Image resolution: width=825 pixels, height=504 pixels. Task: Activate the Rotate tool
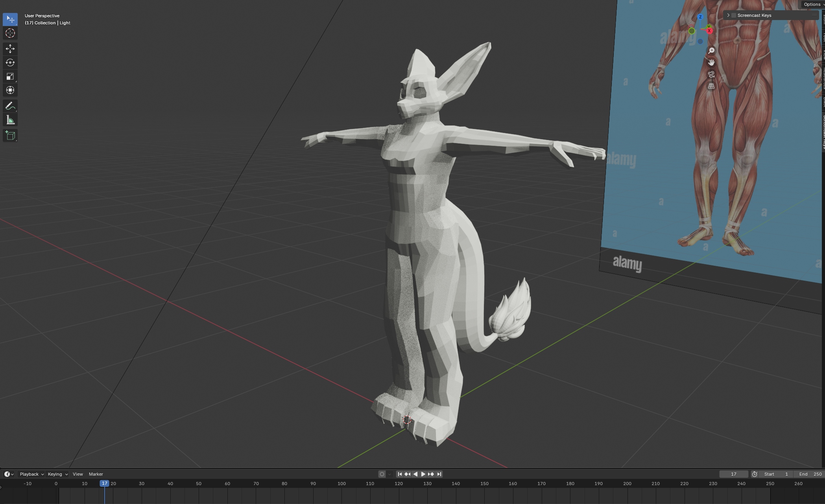(10, 62)
